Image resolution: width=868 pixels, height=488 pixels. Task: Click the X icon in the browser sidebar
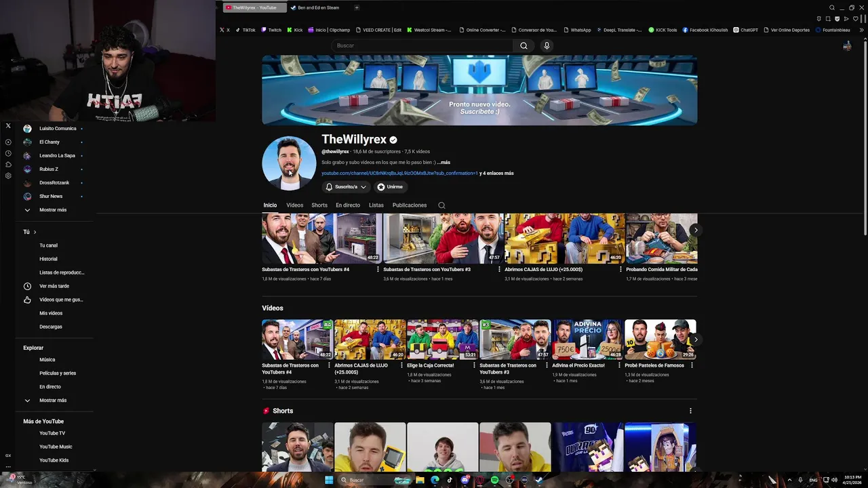tap(8, 125)
